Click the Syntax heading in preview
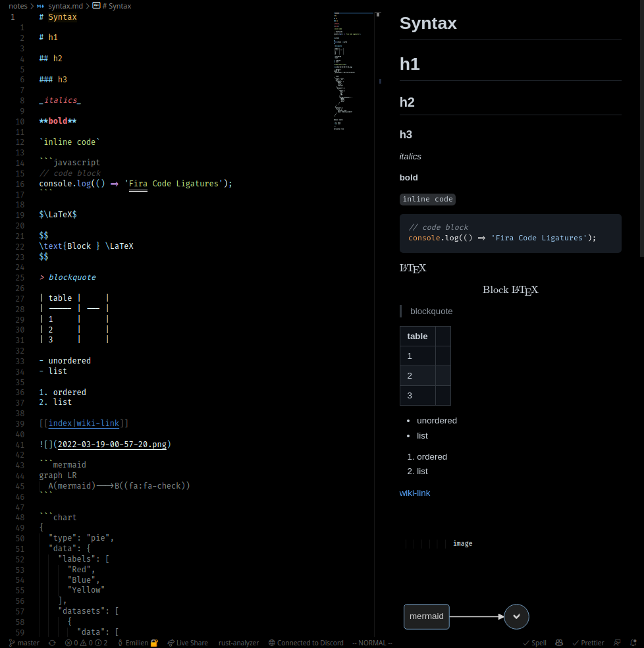Screen dimensions: 644x648 428,23
